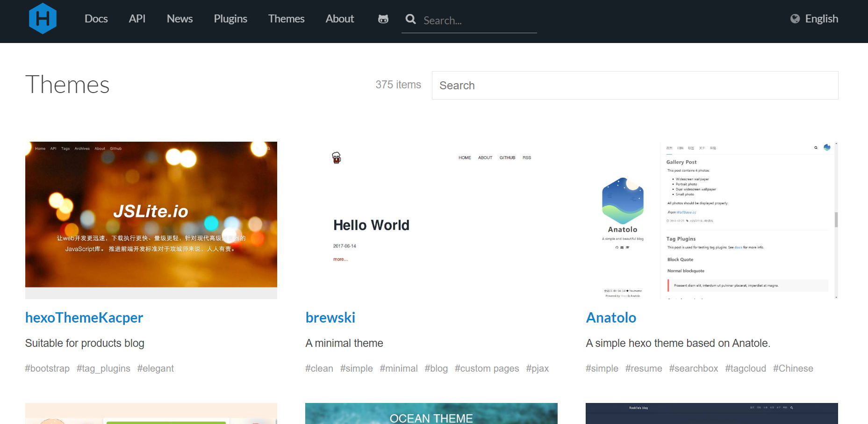Viewport: 868px width, 424px height.
Task: Select Themes in the navigation bar
Action: pyautogui.click(x=287, y=19)
